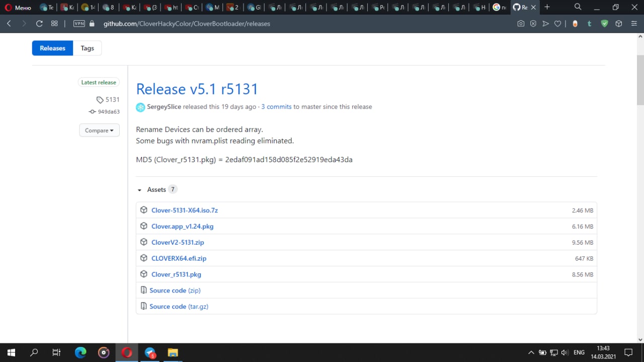The height and width of the screenshot is (362, 644).
Task: Open SergeySlice avatar image
Action: 140,107
